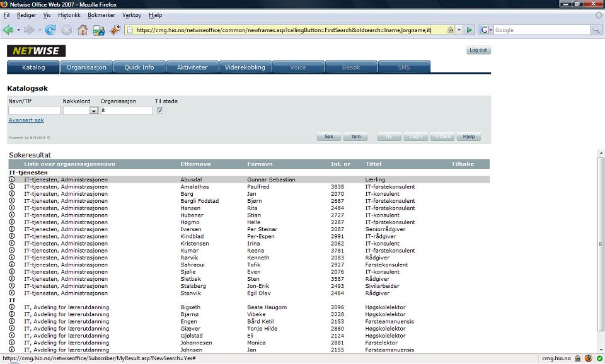605x364 pixels.
Task: Expand the address bar history dropdown
Action: (459, 30)
